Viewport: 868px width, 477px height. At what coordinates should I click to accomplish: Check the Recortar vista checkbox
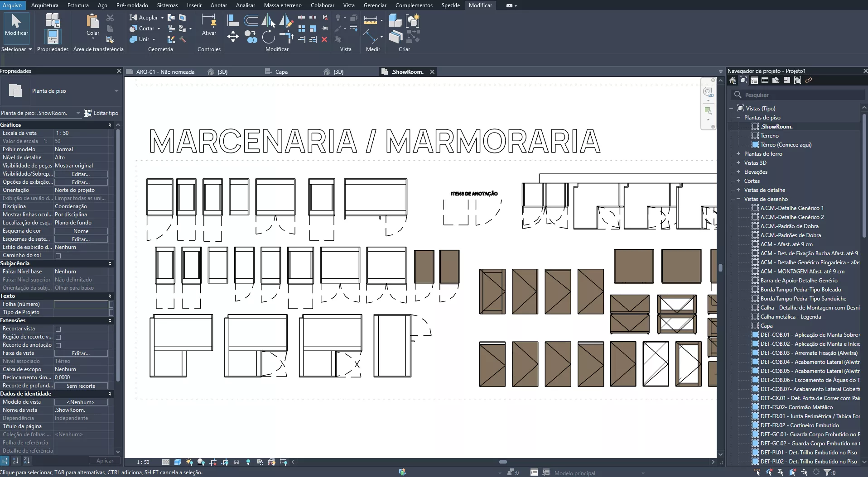click(58, 329)
